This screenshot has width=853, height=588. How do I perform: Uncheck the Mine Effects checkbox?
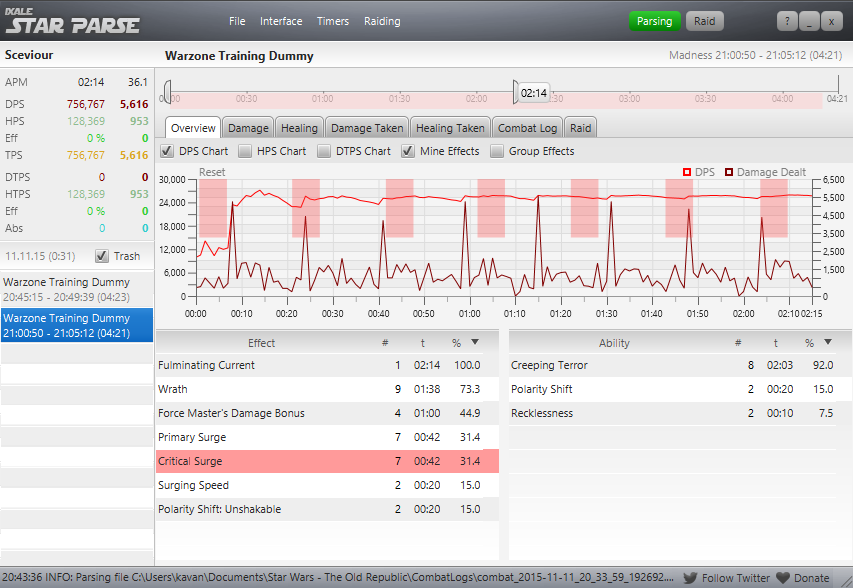pyautogui.click(x=408, y=151)
